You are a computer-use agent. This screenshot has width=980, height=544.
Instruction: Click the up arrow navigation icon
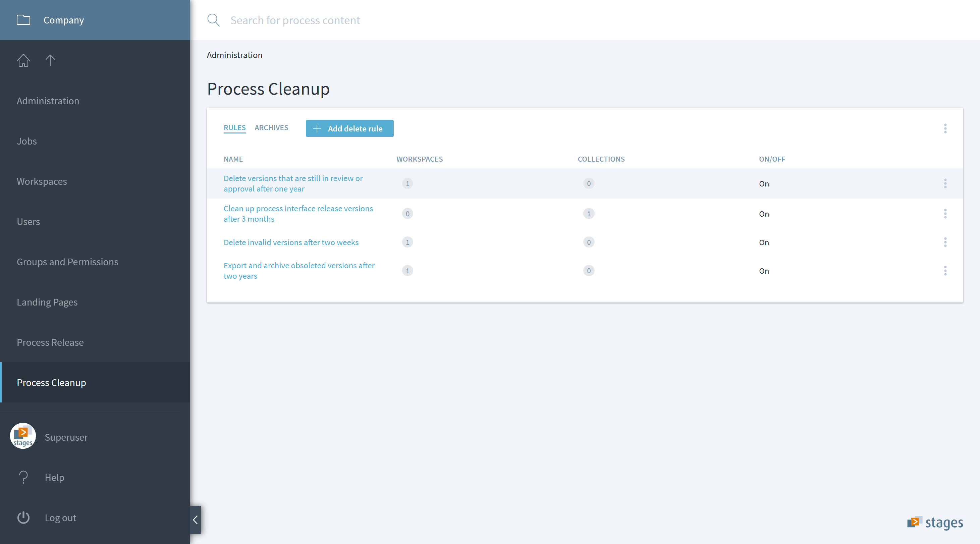(x=50, y=60)
